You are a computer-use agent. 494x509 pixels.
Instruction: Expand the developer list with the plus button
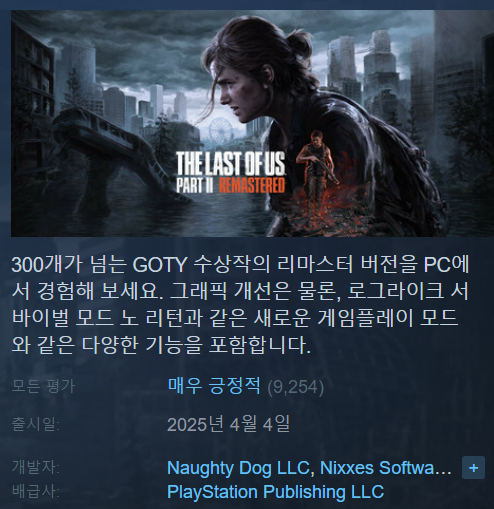coord(473,468)
